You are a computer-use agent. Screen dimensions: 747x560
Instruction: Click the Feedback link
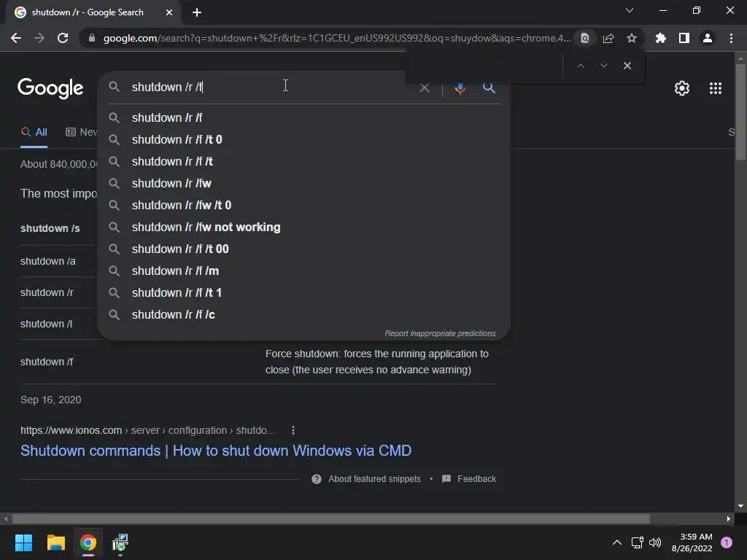coord(476,479)
